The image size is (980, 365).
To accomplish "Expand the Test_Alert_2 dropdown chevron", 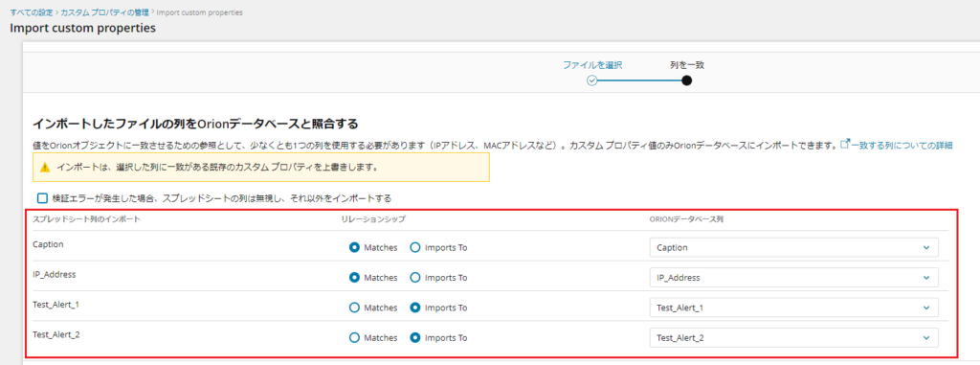I will pyautogui.click(x=926, y=338).
